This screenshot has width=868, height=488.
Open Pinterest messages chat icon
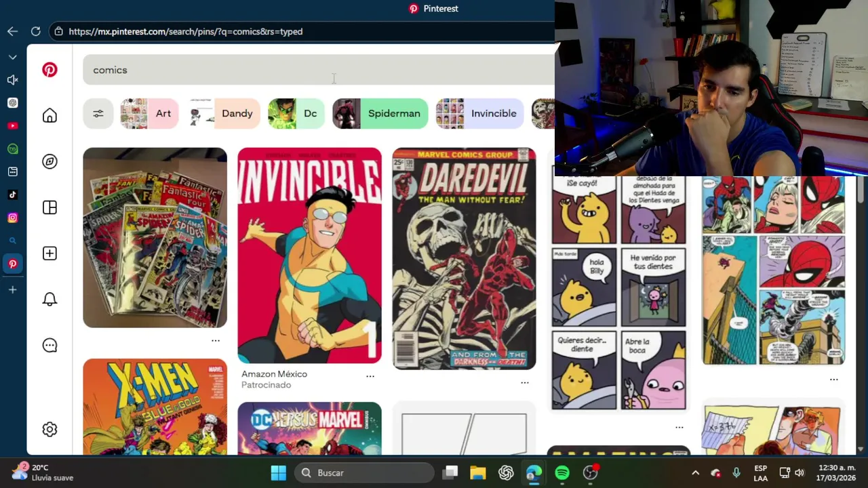[x=50, y=346]
